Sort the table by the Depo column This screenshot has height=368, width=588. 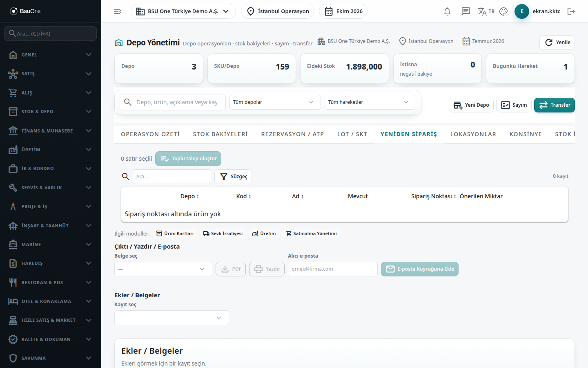click(190, 196)
